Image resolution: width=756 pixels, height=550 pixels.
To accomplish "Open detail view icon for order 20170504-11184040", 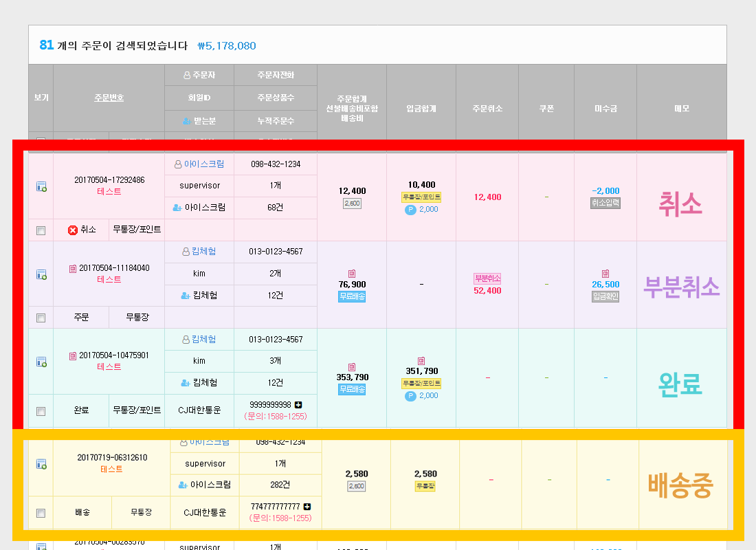I will [x=41, y=274].
